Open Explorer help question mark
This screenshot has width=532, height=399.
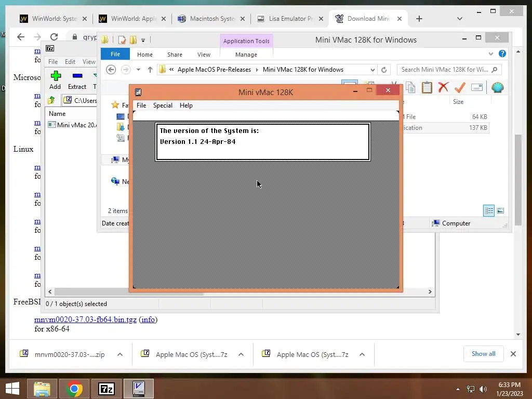coord(502,54)
